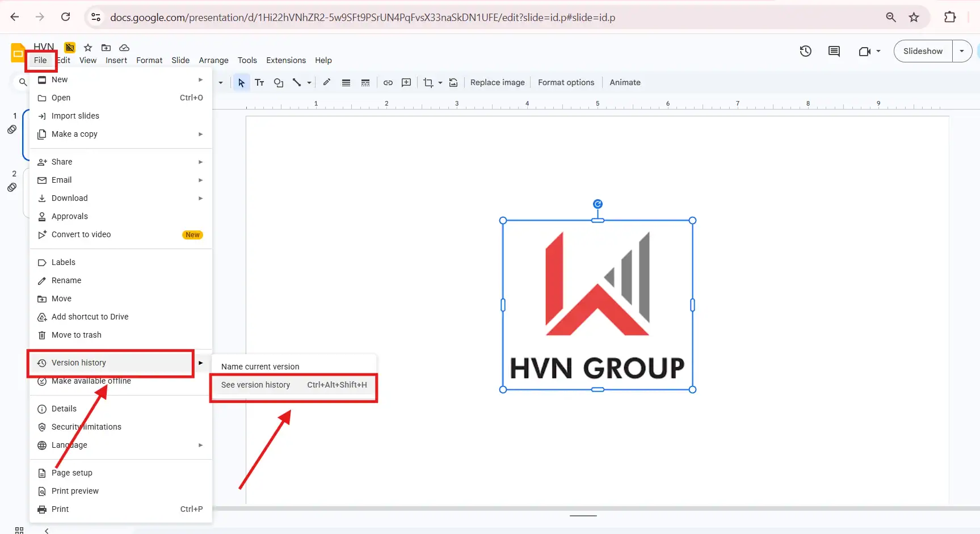Open the shape insertion tool
Image resolution: width=980 pixels, height=534 pixels.
[x=278, y=82]
